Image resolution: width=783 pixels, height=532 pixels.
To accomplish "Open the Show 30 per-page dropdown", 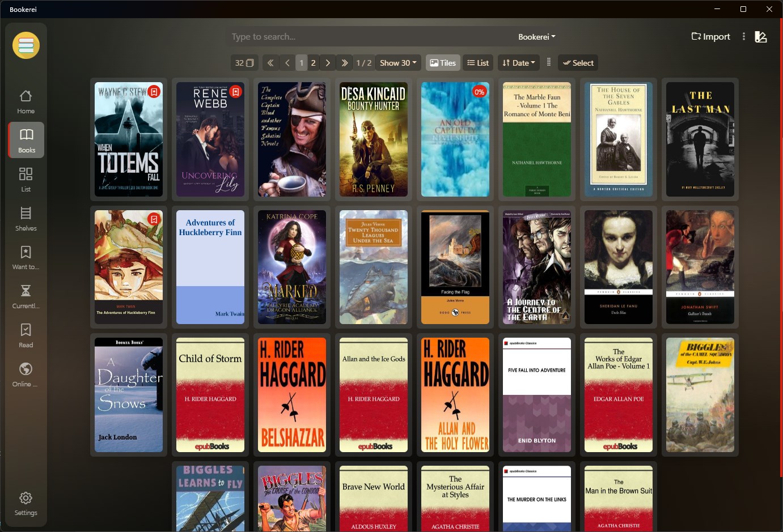I will [398, 63].
